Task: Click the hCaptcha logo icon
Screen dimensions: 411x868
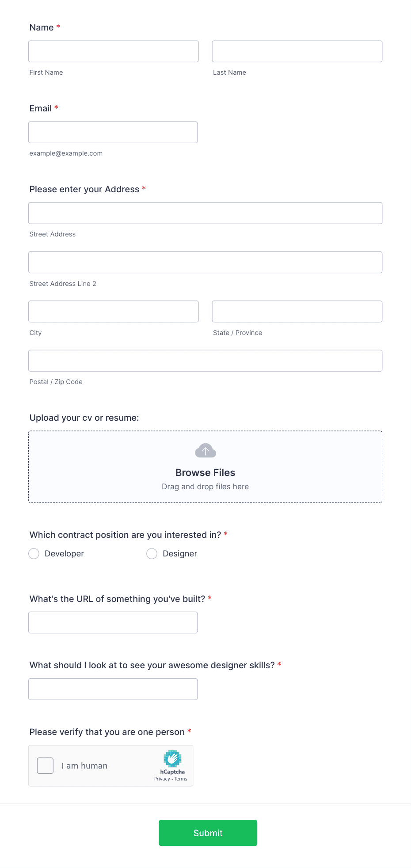Action: coord(172,758)
